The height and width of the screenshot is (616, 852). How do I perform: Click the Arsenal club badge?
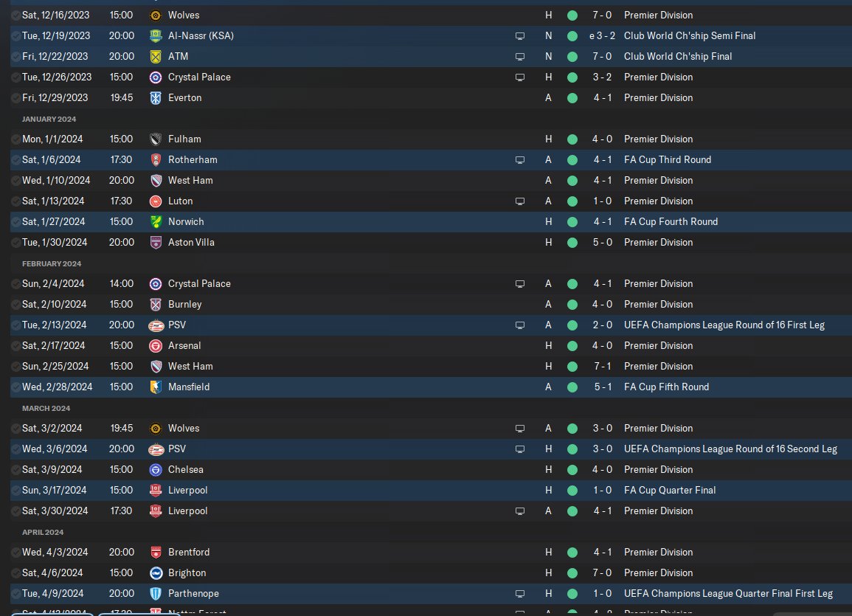pos(156,345)
